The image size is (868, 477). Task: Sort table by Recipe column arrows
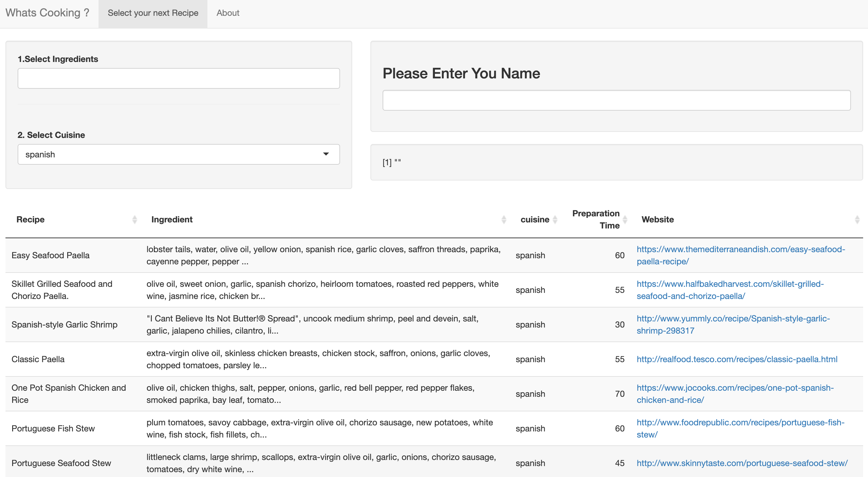point(134,219)
